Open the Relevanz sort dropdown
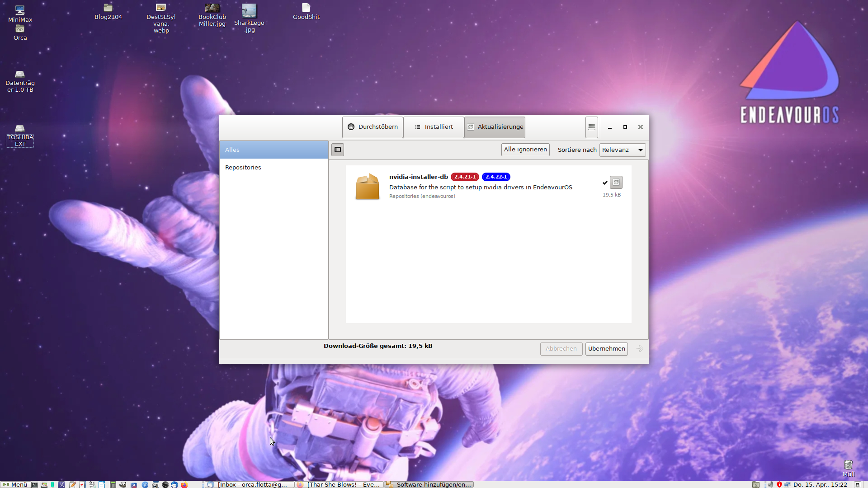The image size is (868, 488). click(623, 150)
